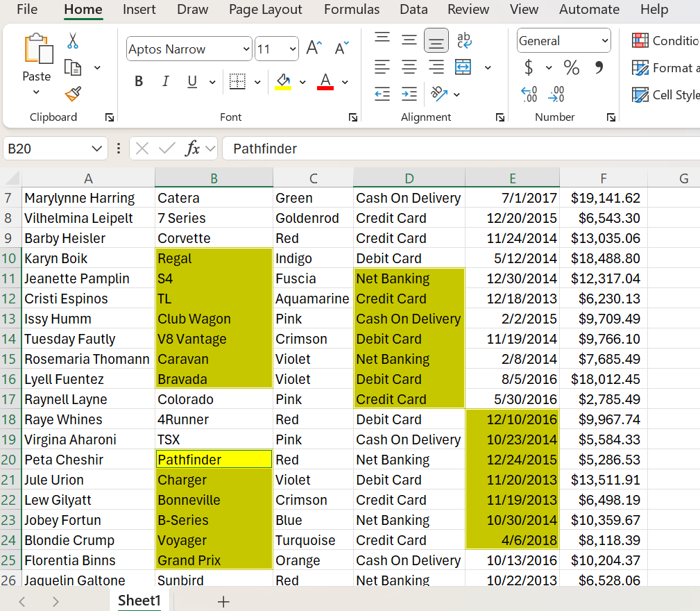
Task: Switch to the Page Layout tab
Action: (266, 10)
